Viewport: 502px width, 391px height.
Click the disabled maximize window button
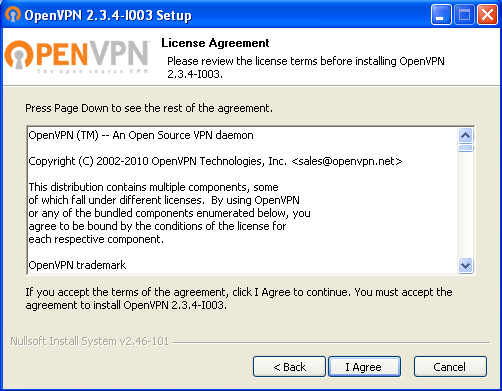click(464, 15)
